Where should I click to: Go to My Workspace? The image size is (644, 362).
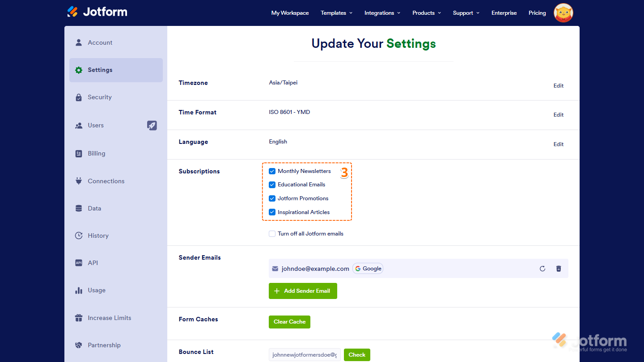tap(290, 13)
